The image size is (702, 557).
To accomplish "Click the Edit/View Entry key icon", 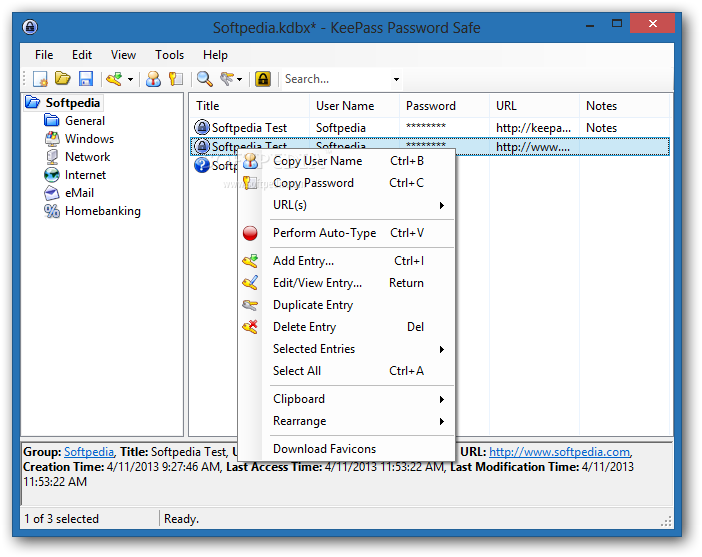I will (x=250, y=283).
